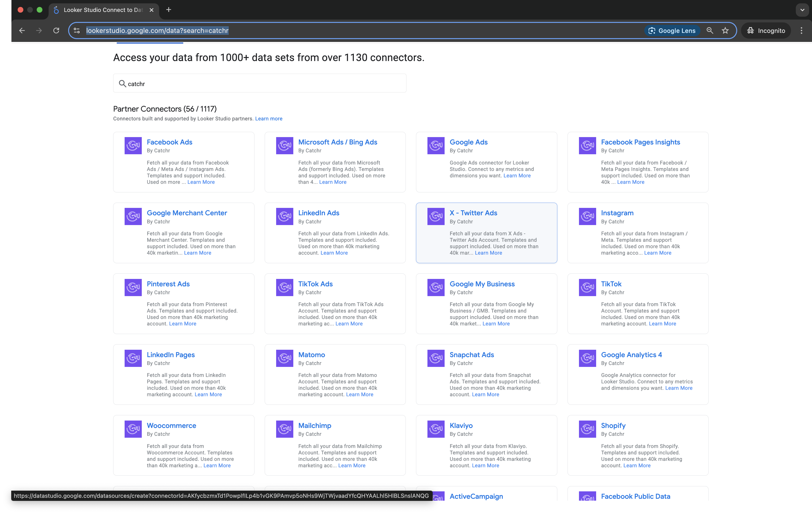Image resolution: width=812 pixels, height=514 pixels.
Task: Open Chrome three-dot menu
Action: click(801, 30)
